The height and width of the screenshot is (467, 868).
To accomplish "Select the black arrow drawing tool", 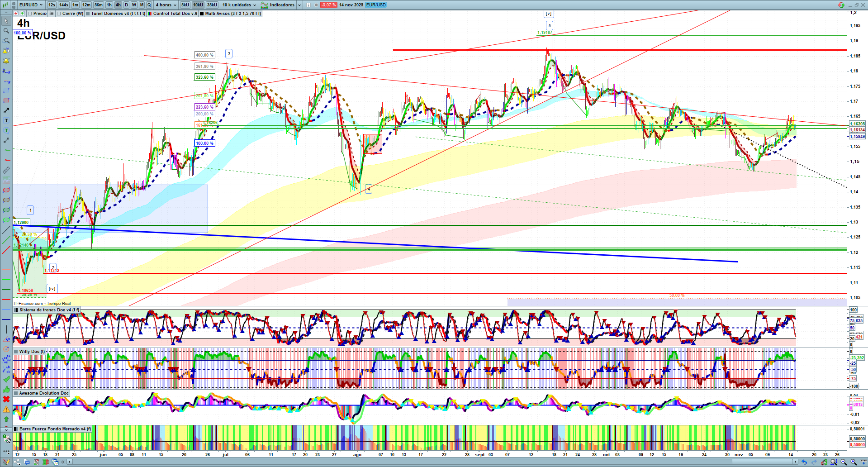I will point(6,110).
